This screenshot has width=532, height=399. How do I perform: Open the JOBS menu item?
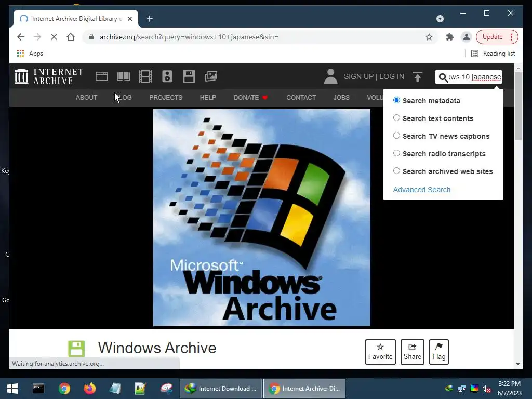(x=341, y=97)
